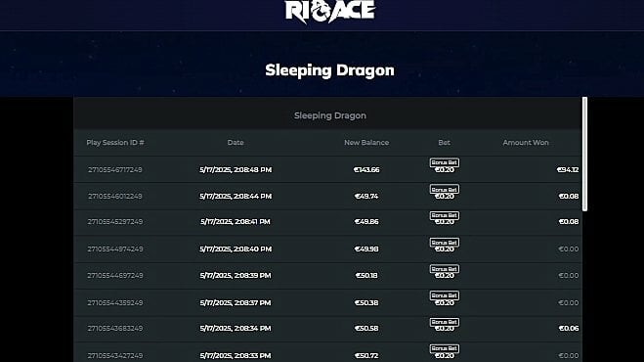Click the Play Session ID # column header

pos(115,142)
